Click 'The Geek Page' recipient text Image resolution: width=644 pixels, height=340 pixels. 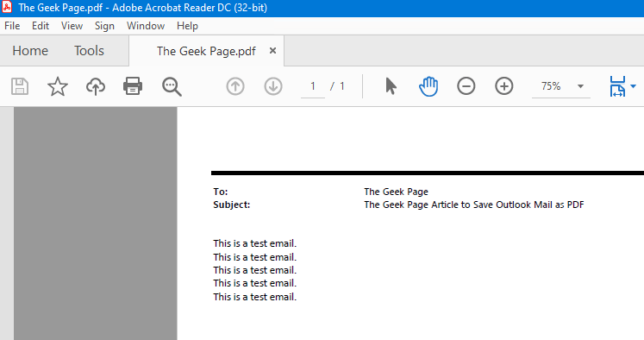coord(396,192)
